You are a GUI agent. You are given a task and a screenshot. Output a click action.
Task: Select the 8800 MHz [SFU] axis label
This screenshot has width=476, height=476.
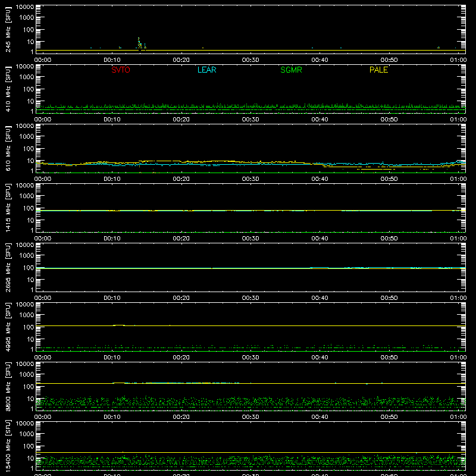[x=8, y=386]
